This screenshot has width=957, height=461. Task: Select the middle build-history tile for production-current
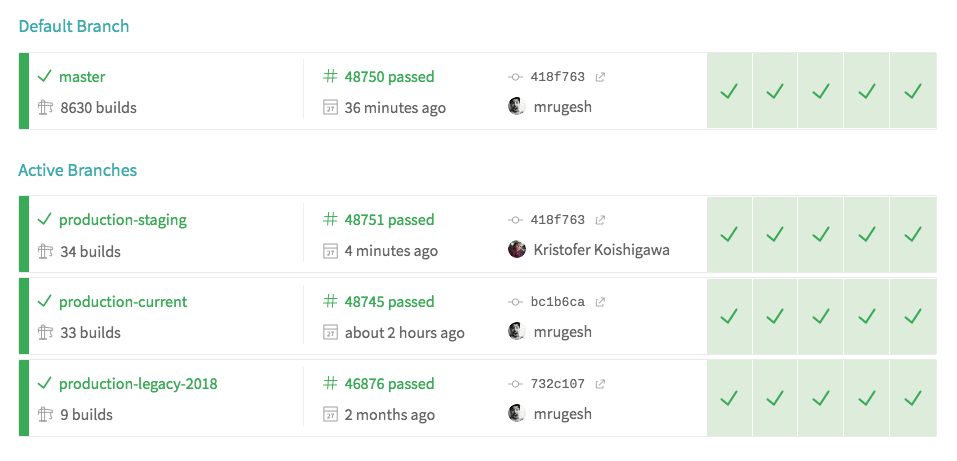point(821,316)
